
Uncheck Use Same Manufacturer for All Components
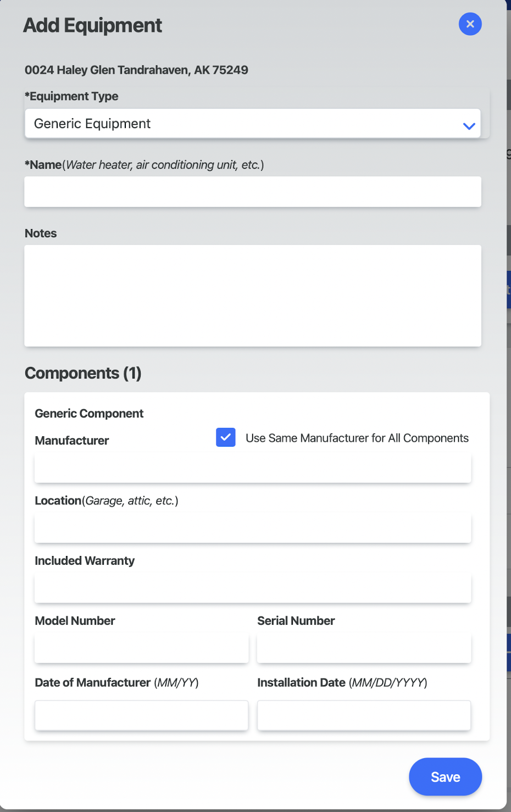[226, 437]
